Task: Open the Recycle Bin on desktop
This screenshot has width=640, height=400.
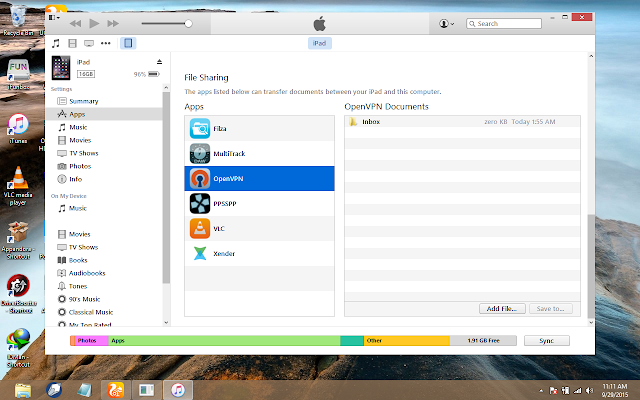Action: (x=18, y=20)
